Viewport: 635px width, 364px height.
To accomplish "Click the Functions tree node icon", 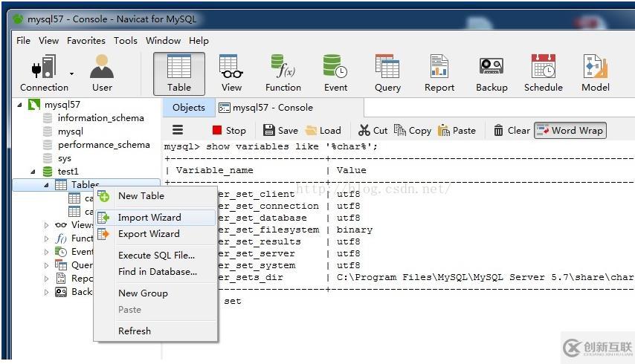I will pyautogui.click(x=61, y=238).
